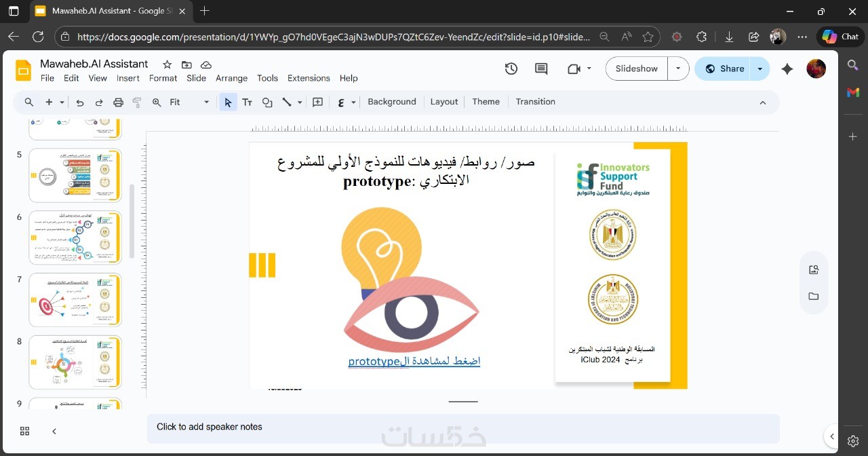Open the Edit menu
The image size is (868, 456).
[71, 78]
